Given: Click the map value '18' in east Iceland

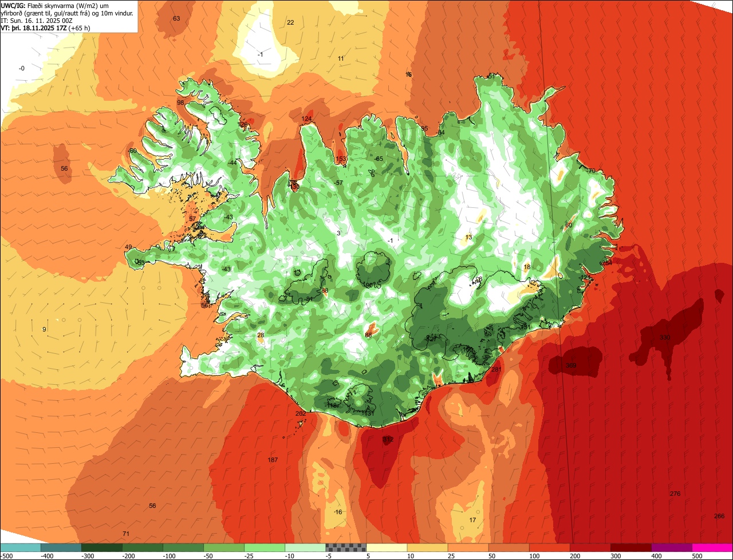Looking at the screenshot, I should (527, 267).
